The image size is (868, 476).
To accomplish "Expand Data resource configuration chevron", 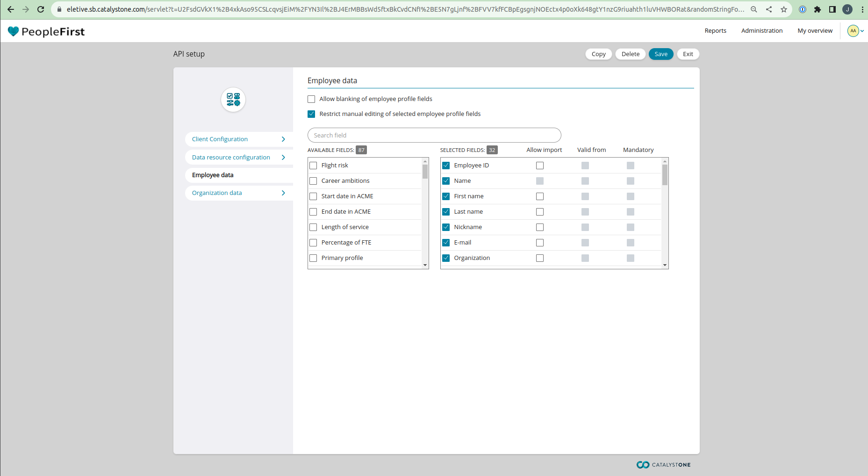I will pos(283,158).
